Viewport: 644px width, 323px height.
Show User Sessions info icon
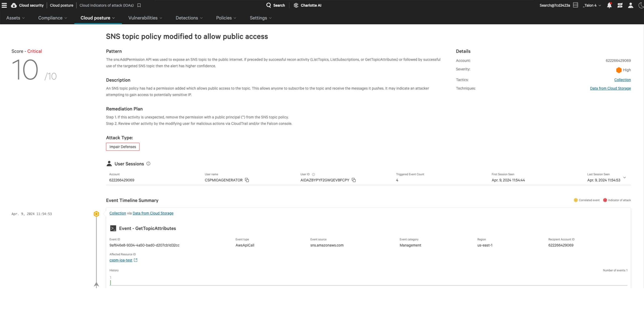[148, 164]
